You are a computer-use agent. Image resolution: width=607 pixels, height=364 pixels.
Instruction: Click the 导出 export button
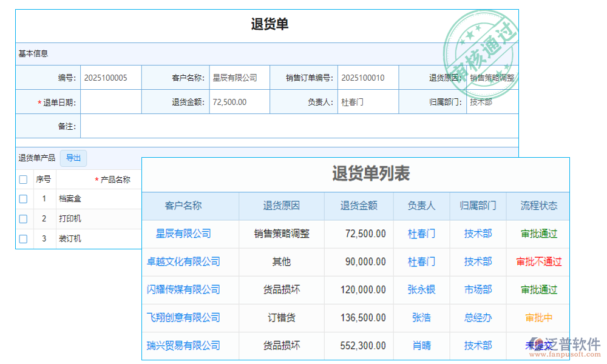click(x=73, y=158)
